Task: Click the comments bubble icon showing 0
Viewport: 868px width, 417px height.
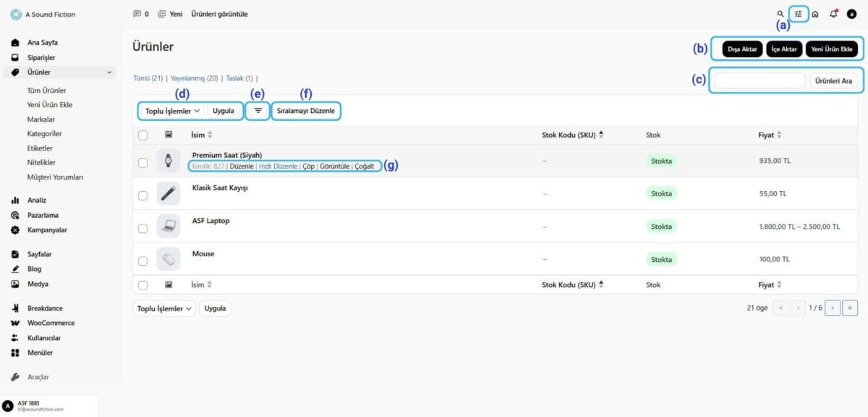Action: pyautogui.click(x=137, y=14)
